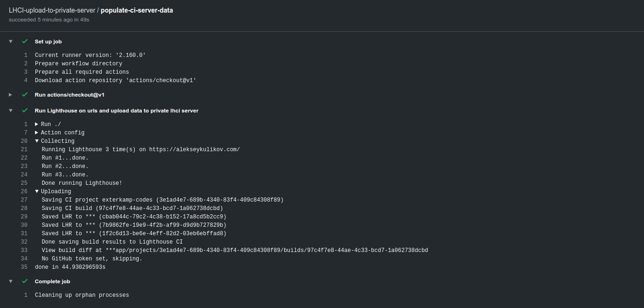The image size is (644, 308).
Task: Click 'succeeded 5 minutes ago in 49s' status
Action: [x=49, y=20]
